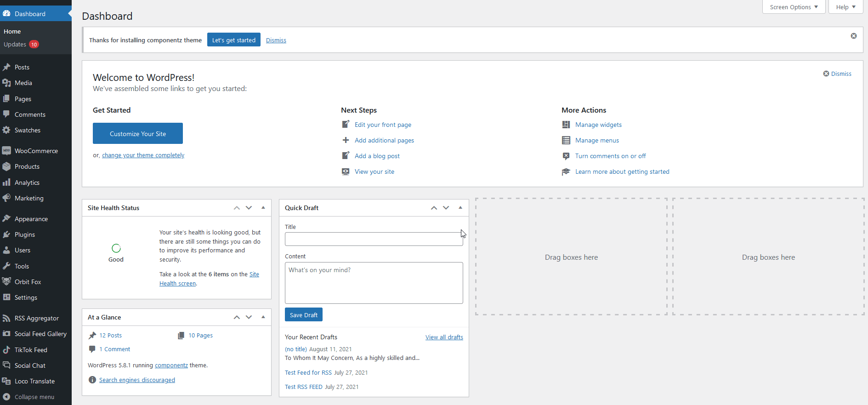Move At a Glance box up
868x405 pixels.
pyautogui.click(x=237, y=317)
